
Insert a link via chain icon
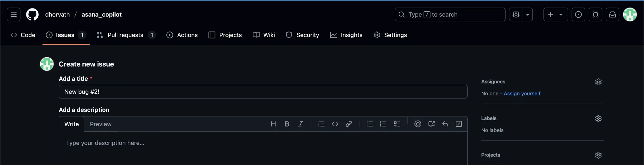pos(349,124)
